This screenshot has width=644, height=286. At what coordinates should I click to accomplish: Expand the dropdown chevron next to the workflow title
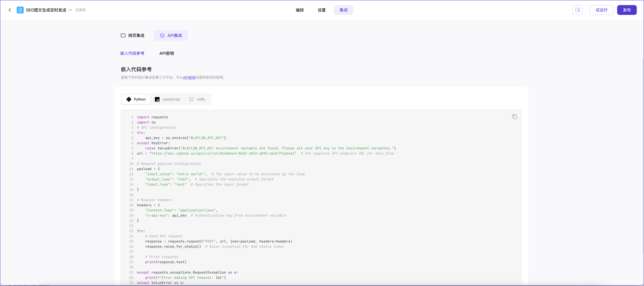pos(70,10)
